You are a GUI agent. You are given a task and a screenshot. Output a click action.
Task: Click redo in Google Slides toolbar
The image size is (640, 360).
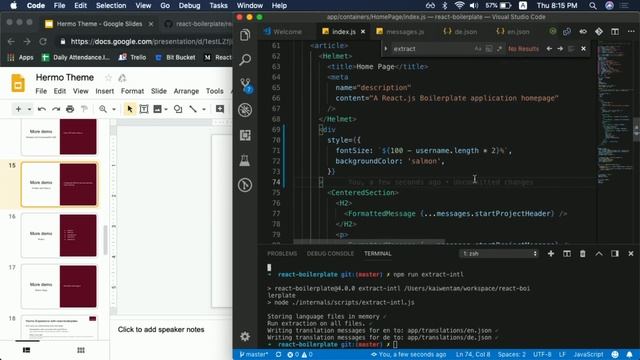pyautogui.click(x=56, y=109)
